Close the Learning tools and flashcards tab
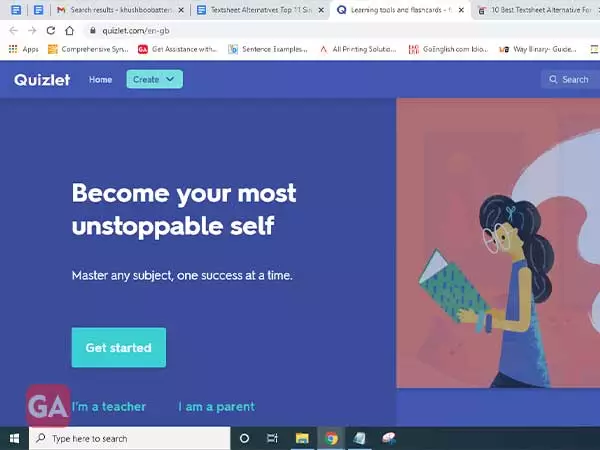 click(461, 10)
